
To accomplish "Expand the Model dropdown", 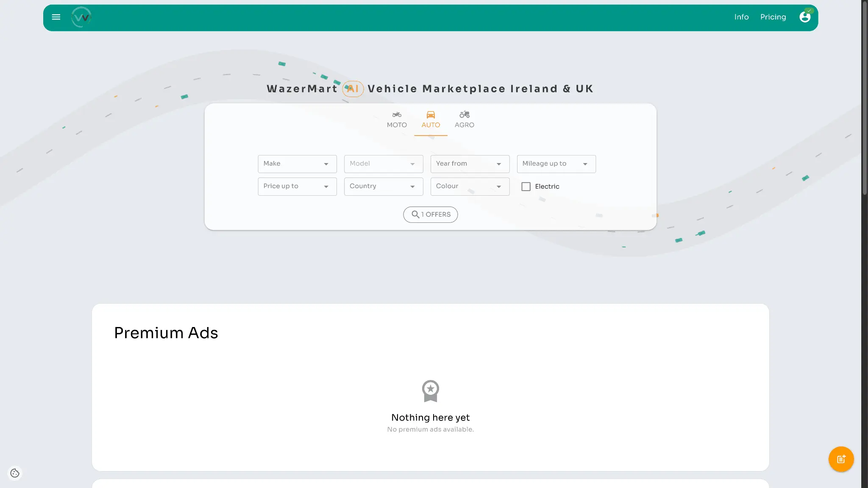I will [384, 164].
